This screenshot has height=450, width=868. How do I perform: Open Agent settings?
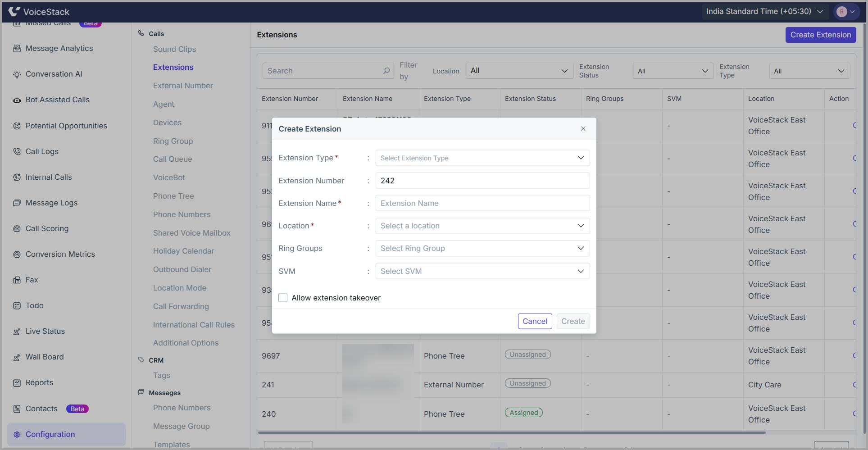click(x=164, y=104)
